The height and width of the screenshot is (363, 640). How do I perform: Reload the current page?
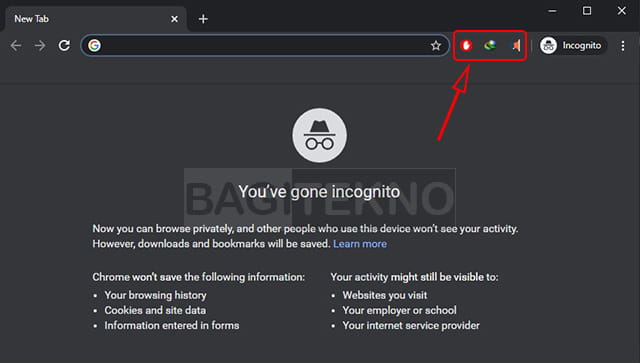pos(64,45)
